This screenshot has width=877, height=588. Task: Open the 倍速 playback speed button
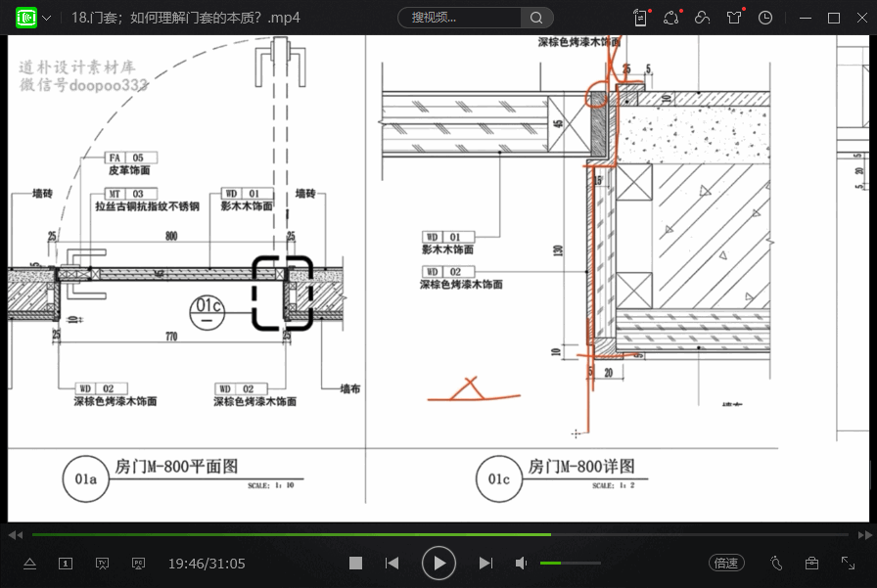(726, 564)
